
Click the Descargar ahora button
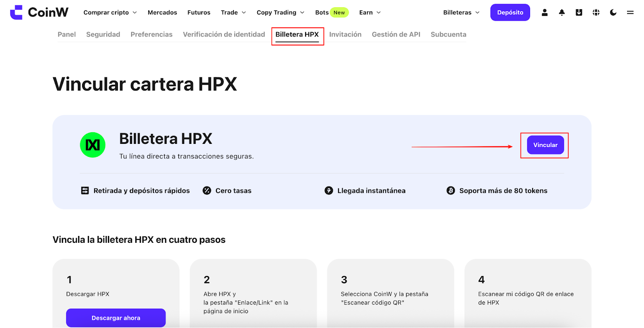pyautogui.click(x=116, y=318)
